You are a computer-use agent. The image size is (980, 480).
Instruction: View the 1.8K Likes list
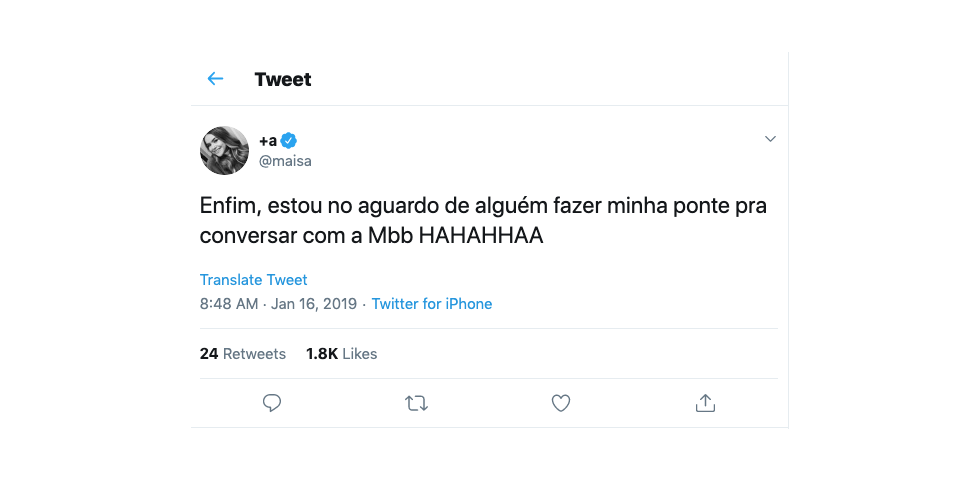[341, 354]
